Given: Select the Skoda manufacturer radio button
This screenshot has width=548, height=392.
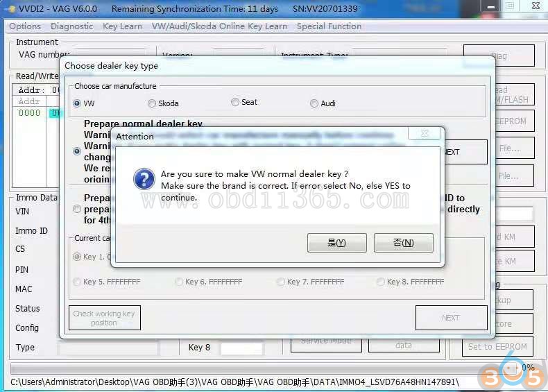Looking at the screenshot, I should coord(152,103).
